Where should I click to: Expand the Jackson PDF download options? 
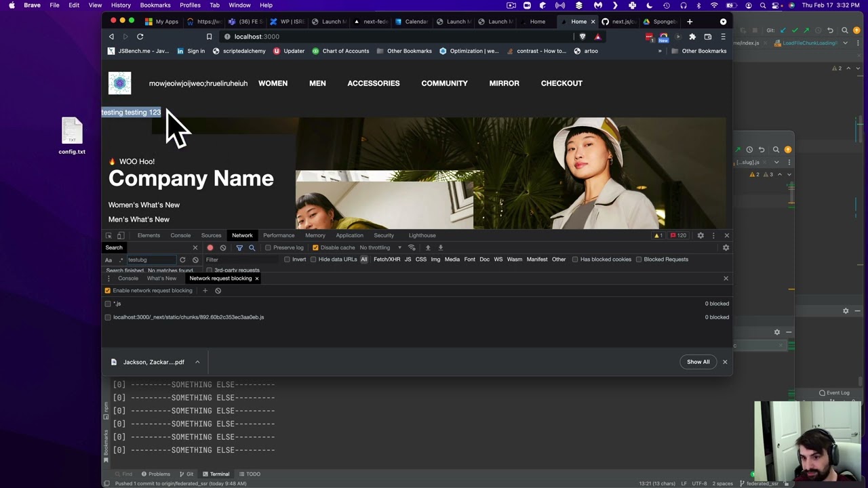coord(197,362)
